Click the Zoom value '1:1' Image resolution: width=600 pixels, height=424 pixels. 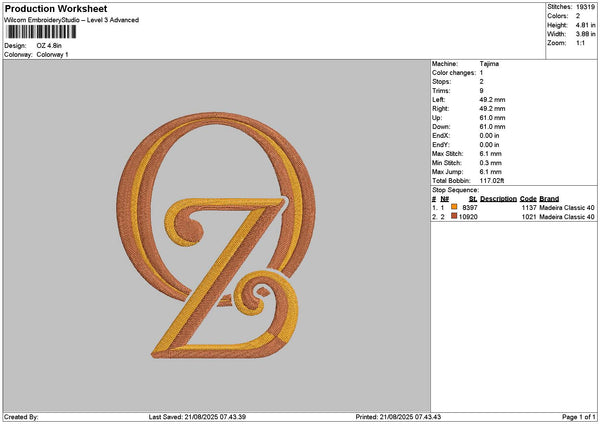click(580, 43)
